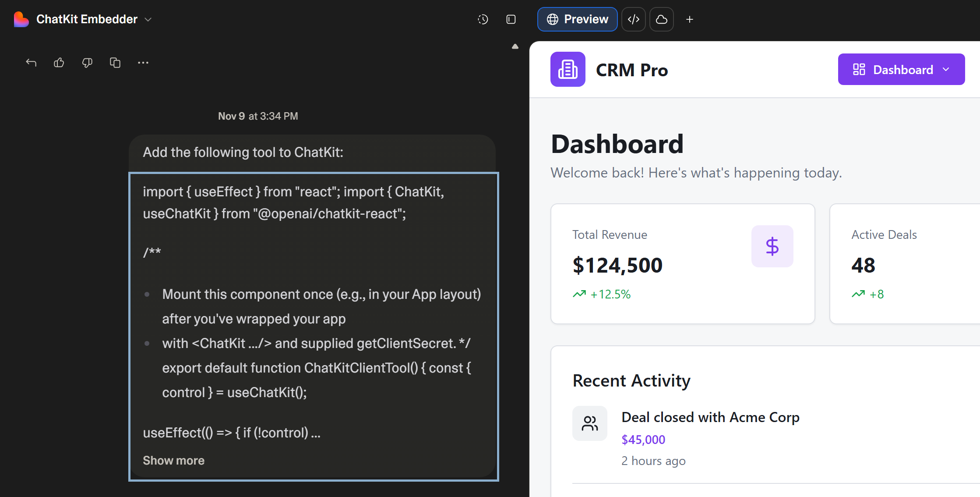Click the dollar icon on Total Revenue card
980x497 pixels.
772,246
